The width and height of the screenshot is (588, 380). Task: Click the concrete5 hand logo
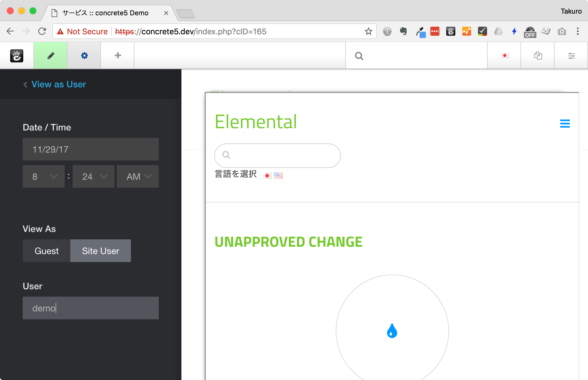(16, 55)
